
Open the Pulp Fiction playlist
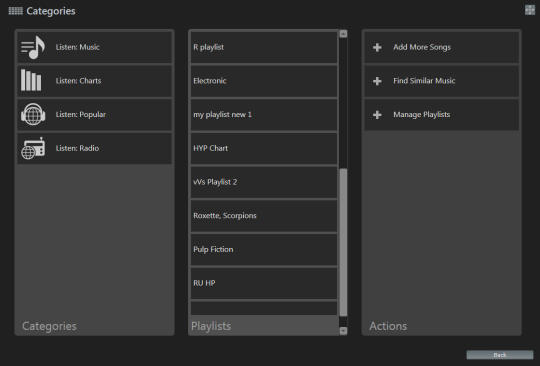pos(264,250)
